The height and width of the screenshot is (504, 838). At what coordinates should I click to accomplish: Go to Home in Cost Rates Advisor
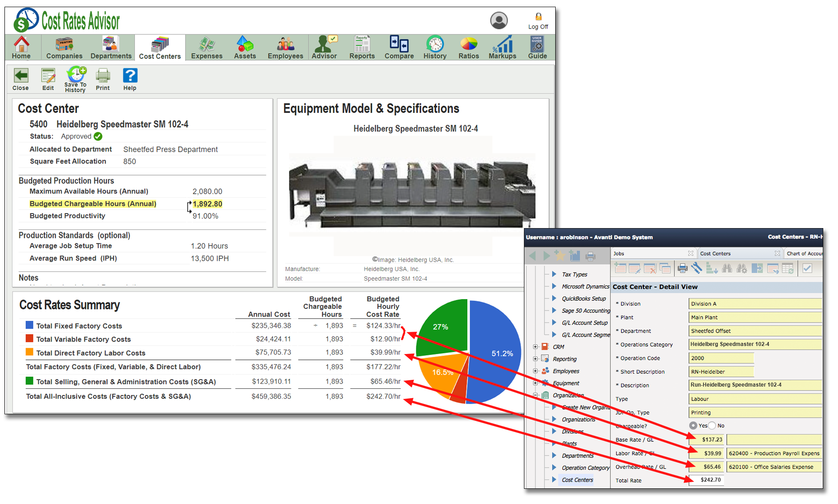21,48
